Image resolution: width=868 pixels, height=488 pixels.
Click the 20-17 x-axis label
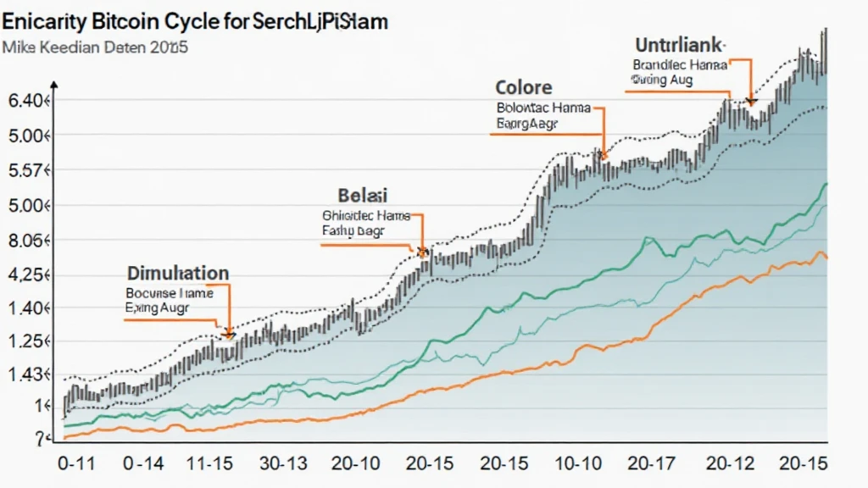[652, 464]
